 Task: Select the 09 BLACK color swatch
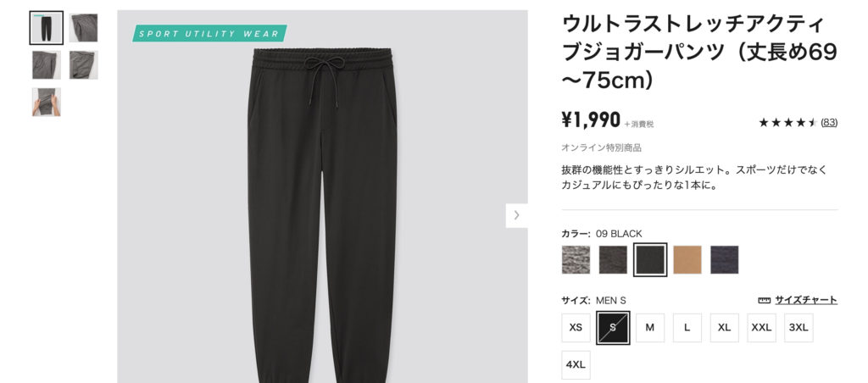650,259
